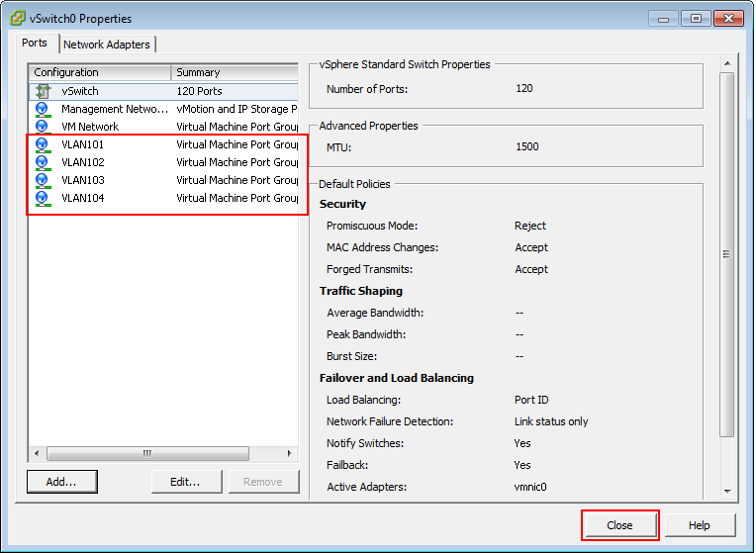Select the vSwitch row label
Image resolution: width=756 pixels, height=553 pixels.
click(x=80, y=91)
